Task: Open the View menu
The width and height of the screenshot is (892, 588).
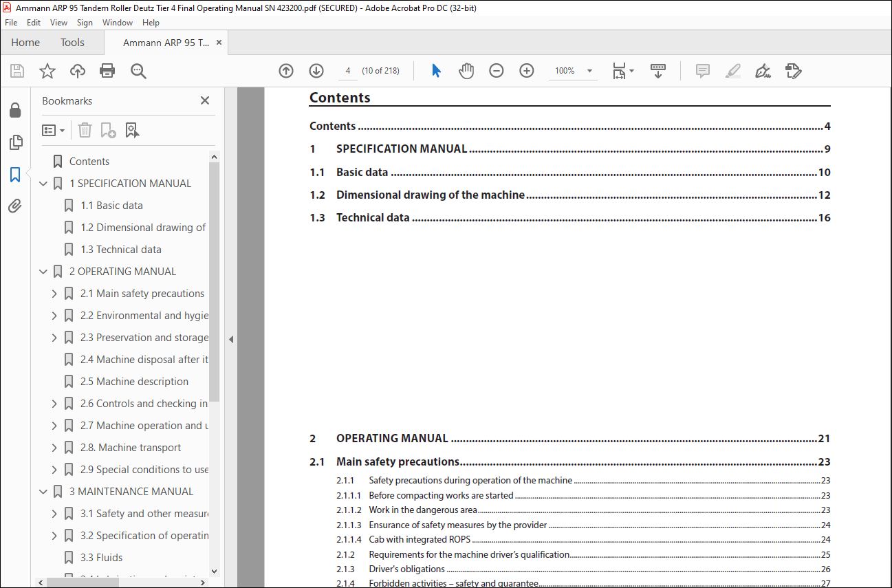Action: [x=59, y=23]
